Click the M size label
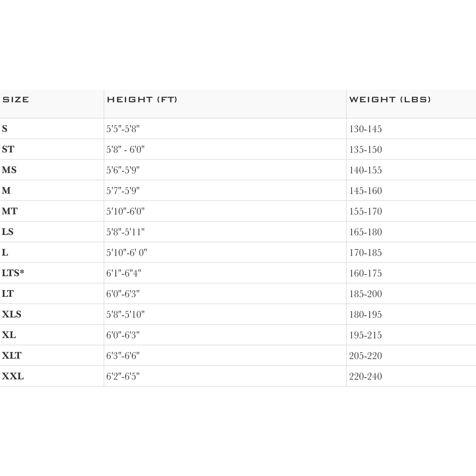This screenshot has height=476, width=476. tap(6, 190)
